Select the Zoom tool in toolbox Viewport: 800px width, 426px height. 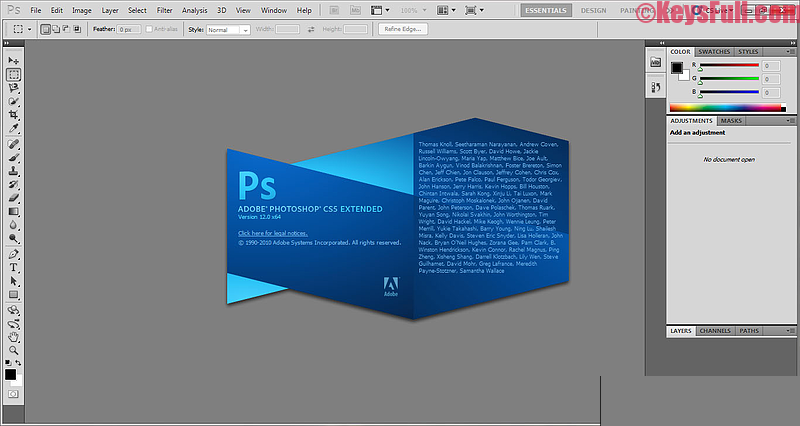tap(14, 351)
